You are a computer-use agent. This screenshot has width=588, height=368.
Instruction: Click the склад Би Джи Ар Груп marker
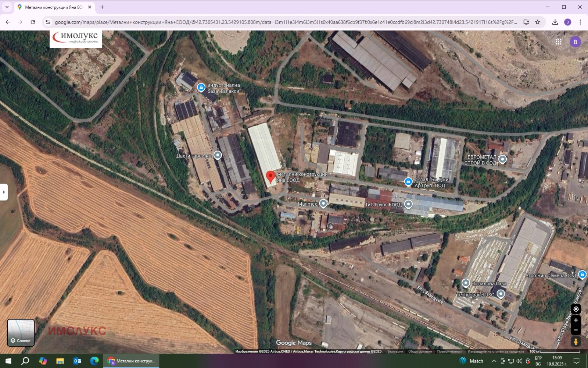[x=408, y=182]
